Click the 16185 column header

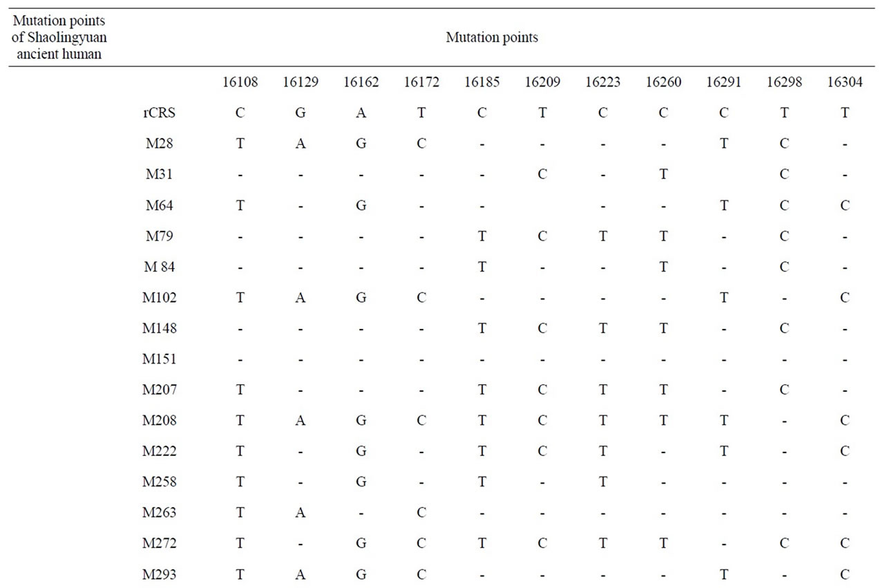pos(481,83)
